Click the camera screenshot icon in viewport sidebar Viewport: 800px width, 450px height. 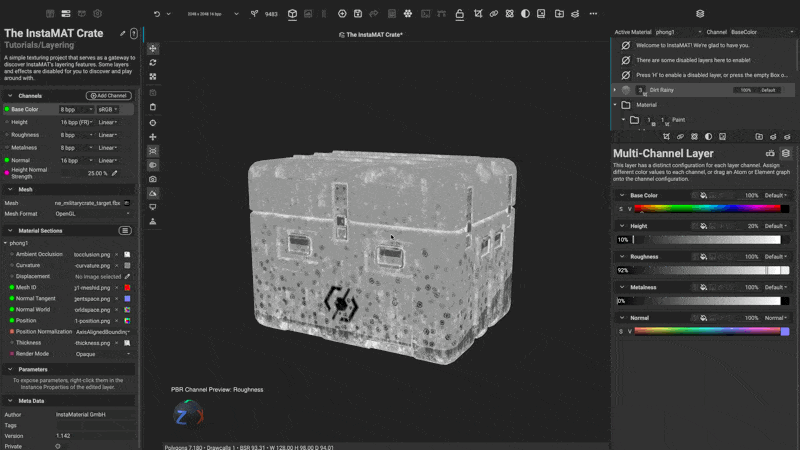[x=153, y=179]
